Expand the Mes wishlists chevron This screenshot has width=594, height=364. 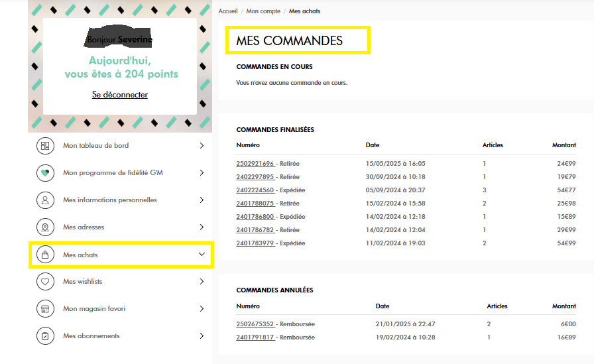tap(202, 281)
